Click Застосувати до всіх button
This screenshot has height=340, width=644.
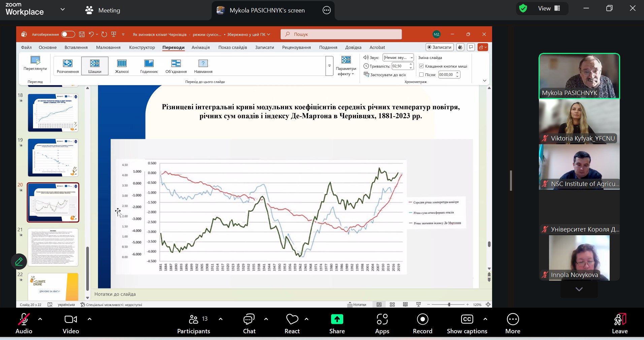(385, 75)
